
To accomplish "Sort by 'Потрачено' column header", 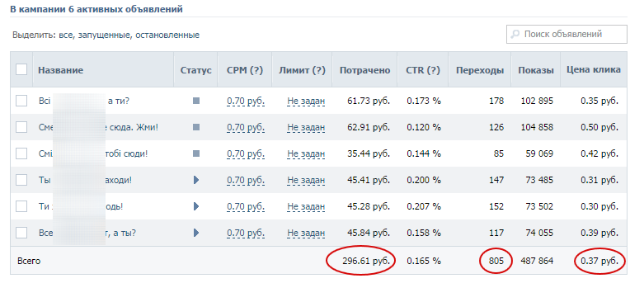I will tap(364, 70).
